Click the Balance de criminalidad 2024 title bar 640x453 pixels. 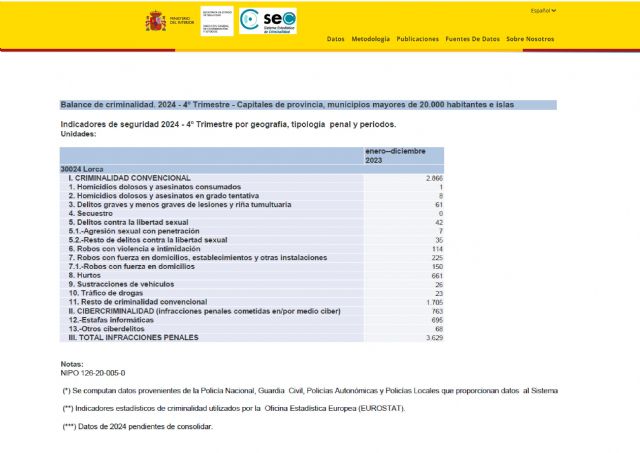(308, 104)
